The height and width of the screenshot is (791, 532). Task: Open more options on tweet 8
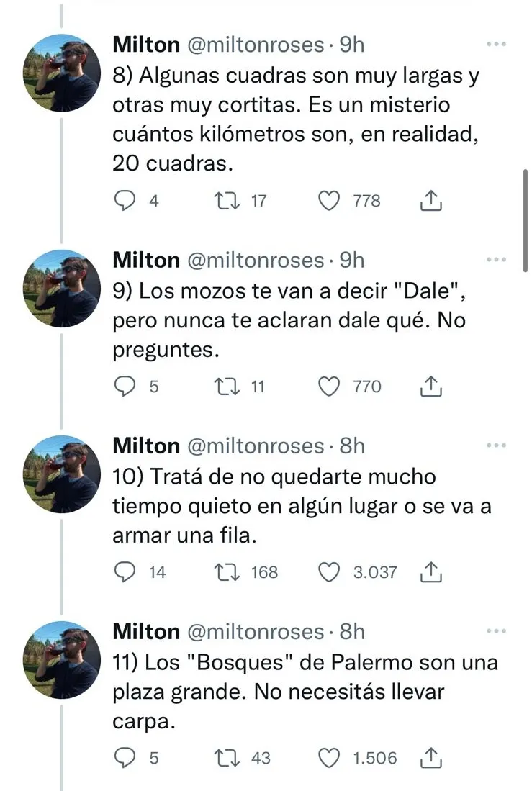[496, 45]
